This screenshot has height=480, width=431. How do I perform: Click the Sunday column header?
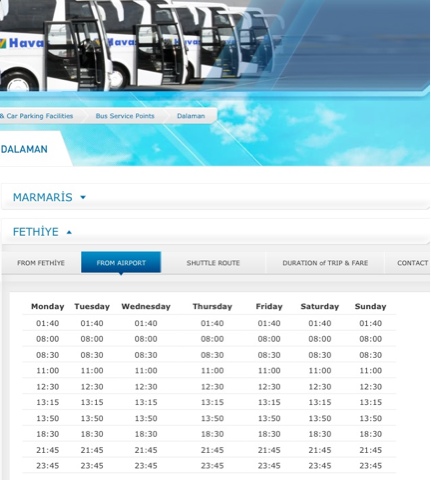pos(370,307)
